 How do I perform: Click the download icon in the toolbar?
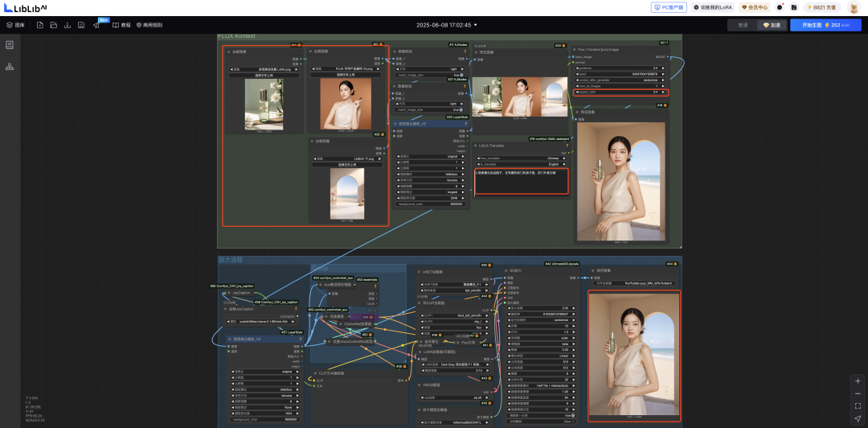tap(68, 25)
